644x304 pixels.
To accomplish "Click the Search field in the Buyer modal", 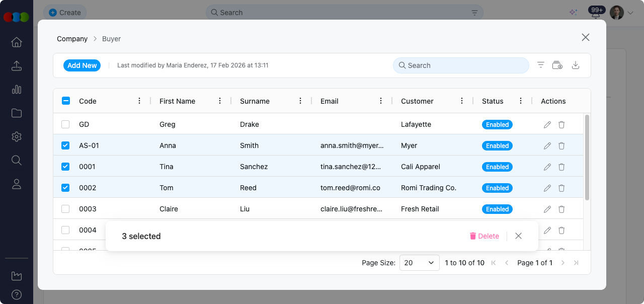I will (x=461, y=65).
